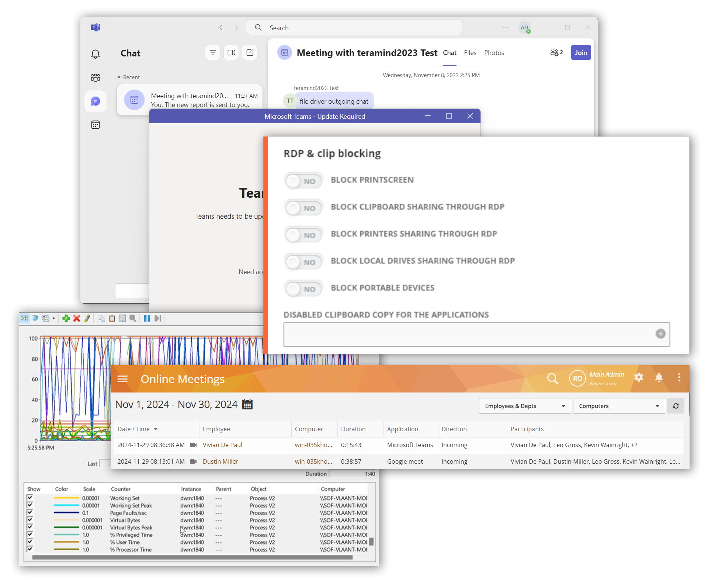Open Meeting with teramind20 chat item
708x588 pixels.
click(x=190, y=100)
